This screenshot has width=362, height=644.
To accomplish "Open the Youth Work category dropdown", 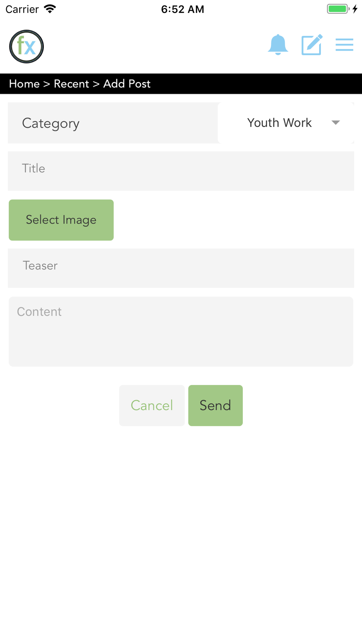I will [x=279, y=123].
